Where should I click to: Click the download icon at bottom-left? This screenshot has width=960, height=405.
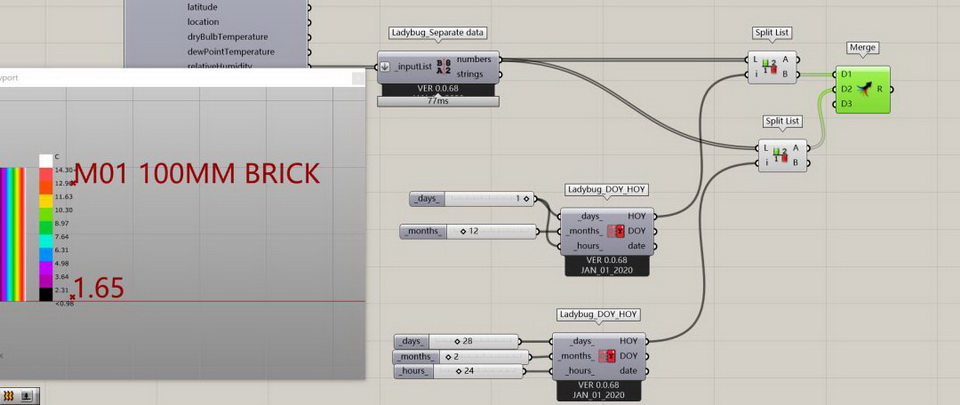(x=26, y=396)
